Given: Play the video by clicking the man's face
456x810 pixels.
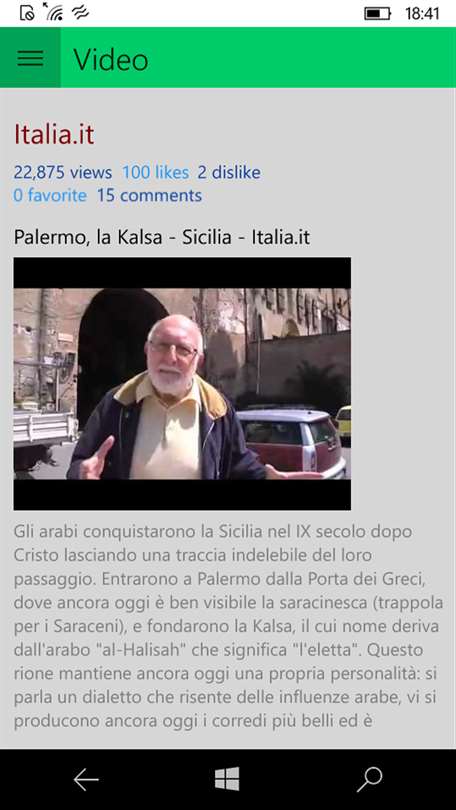Looking at the screenshot, I should 174,352.
